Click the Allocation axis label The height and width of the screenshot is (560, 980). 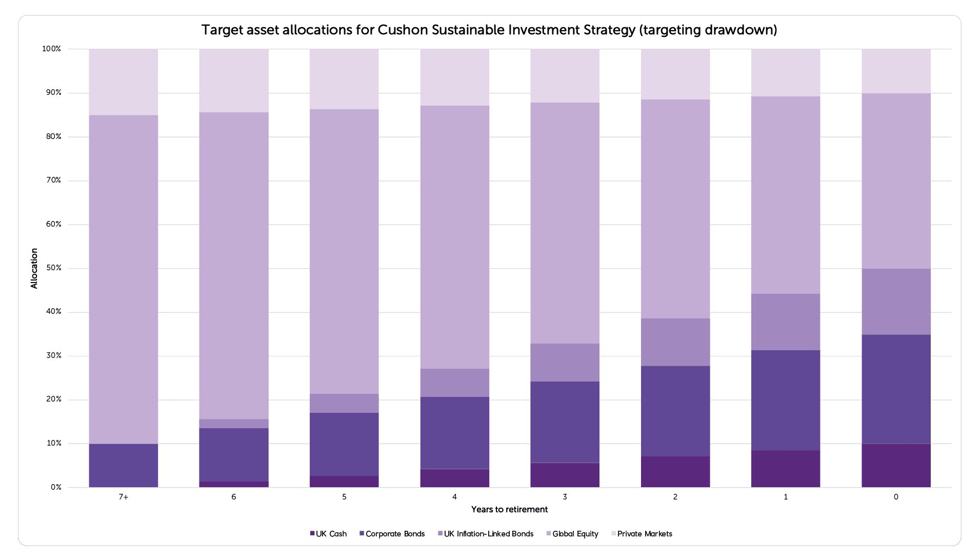point(34,268)
